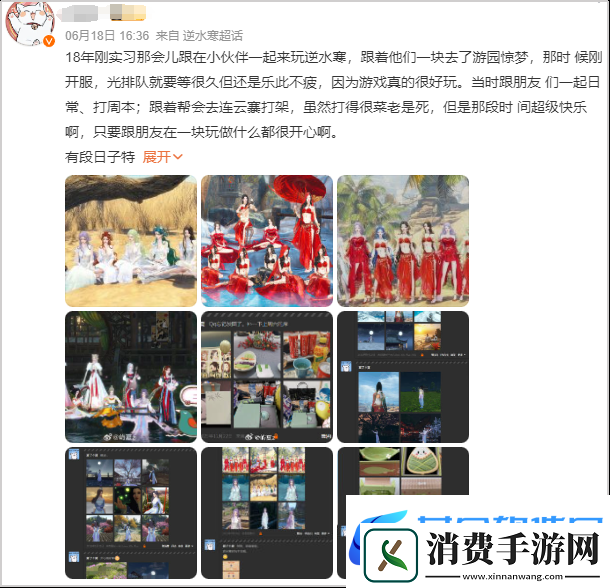Open thumbnail of red-dressed girls by palms

click(403, 241)
